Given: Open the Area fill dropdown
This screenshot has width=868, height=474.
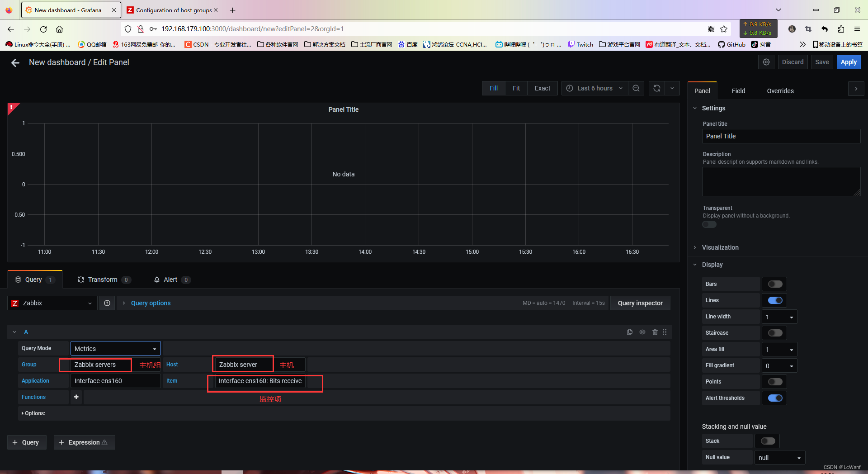Looking at the screenshot, I should 779,349.
